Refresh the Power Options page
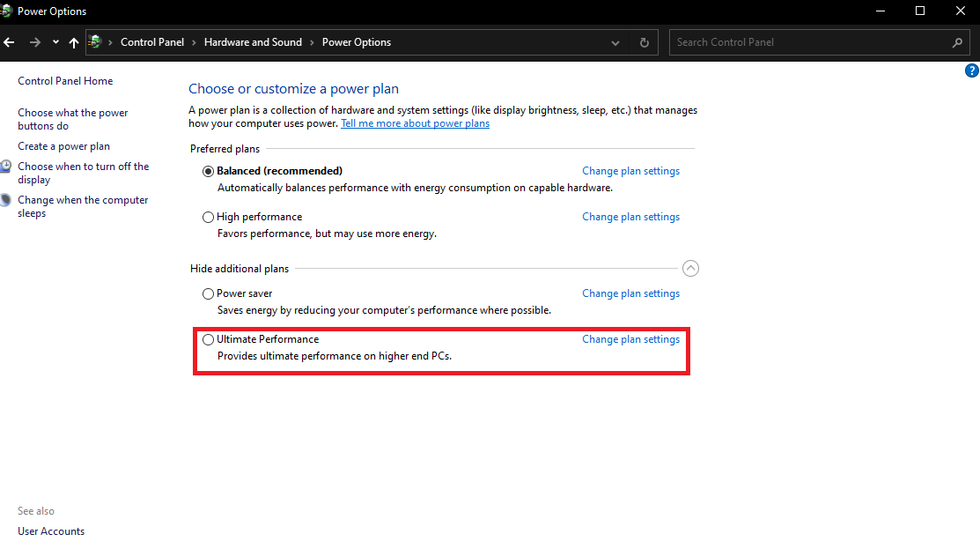980x549 pixels. 645,42
